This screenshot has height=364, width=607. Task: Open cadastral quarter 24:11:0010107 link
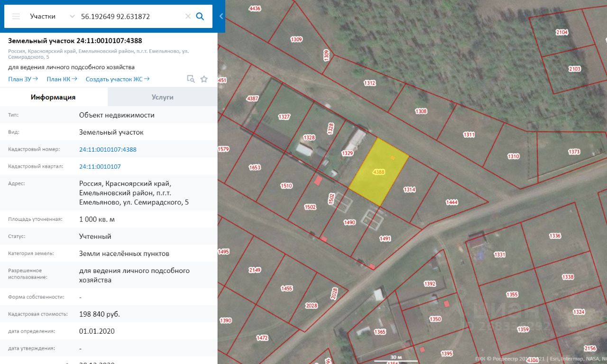point(100,166)
